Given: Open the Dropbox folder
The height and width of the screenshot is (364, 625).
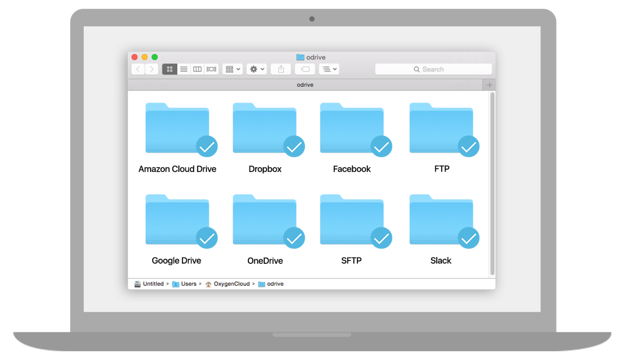Looking at the screenshot, I should tap(265, 130).
